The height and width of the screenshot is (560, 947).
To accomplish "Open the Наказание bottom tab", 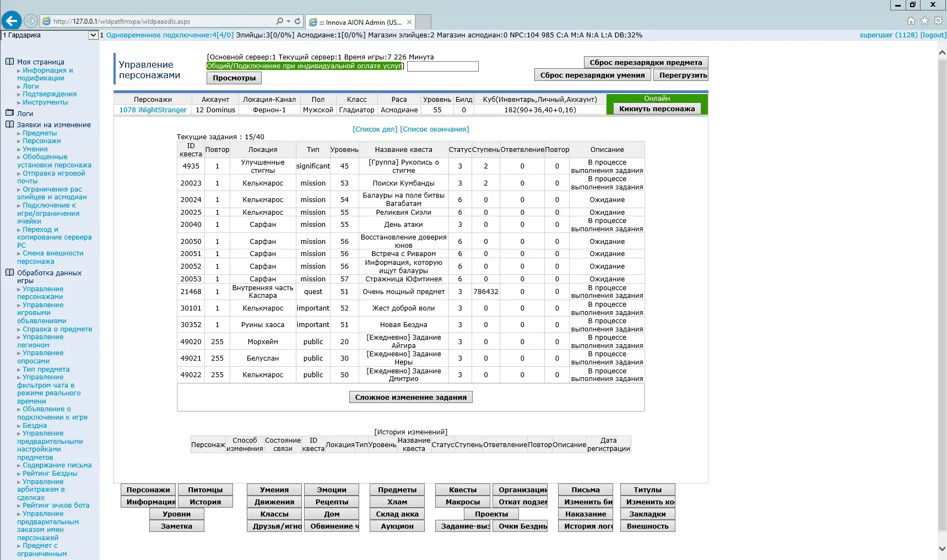I will [586, 514].
